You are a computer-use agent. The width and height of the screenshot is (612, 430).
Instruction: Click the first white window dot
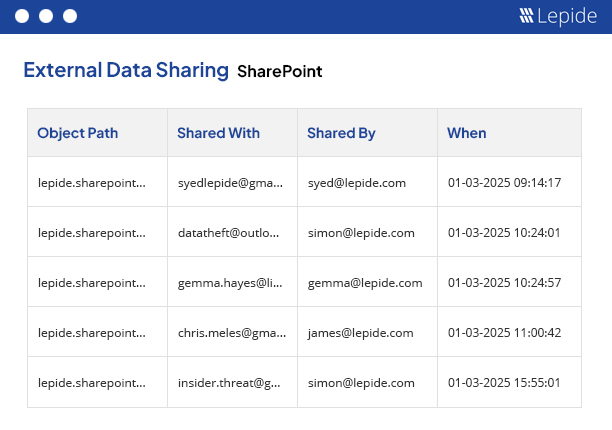click(x=21, y=16)
